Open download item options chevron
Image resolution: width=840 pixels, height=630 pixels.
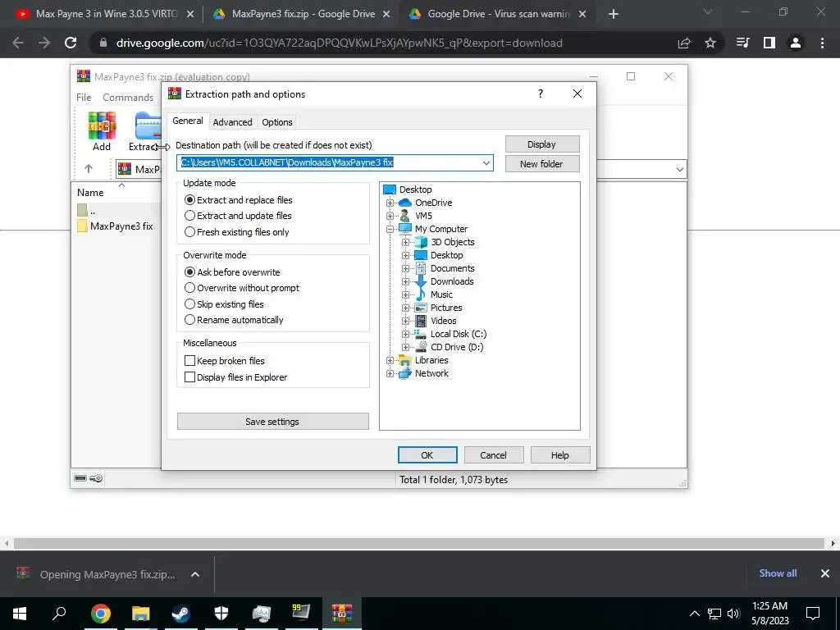[195, 574]
